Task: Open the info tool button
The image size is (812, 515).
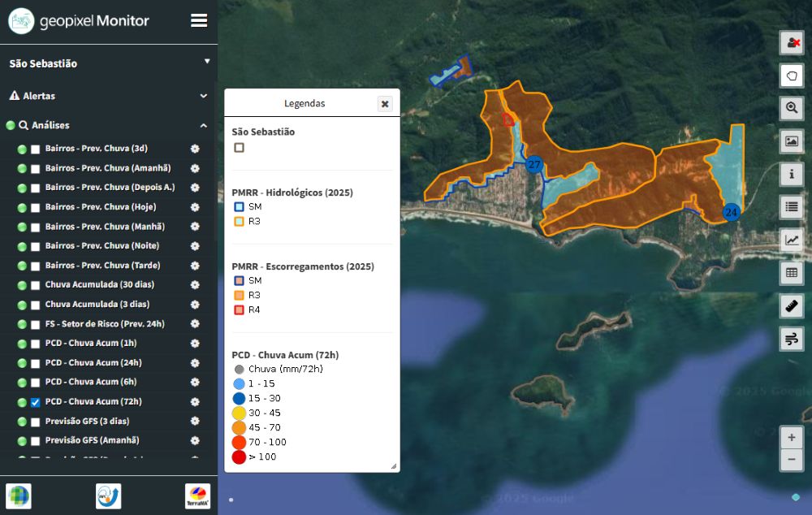Action: coord(792,174)
